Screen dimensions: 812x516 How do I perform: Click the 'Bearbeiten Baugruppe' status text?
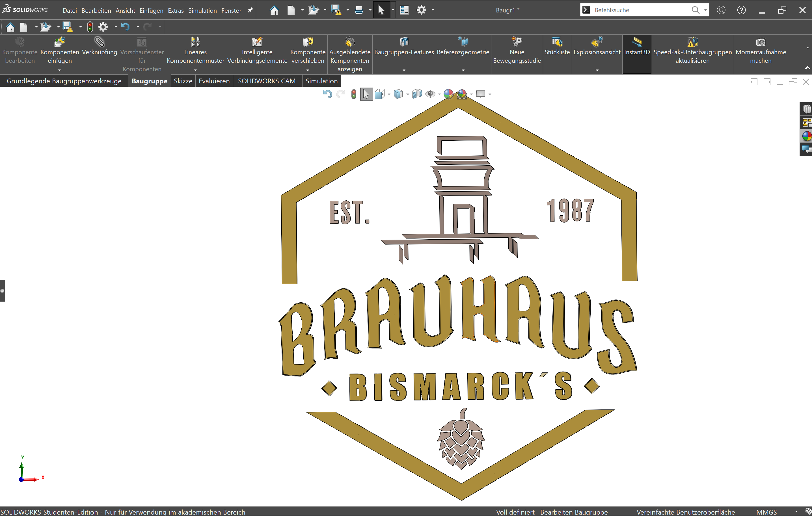tap(574, 512)
